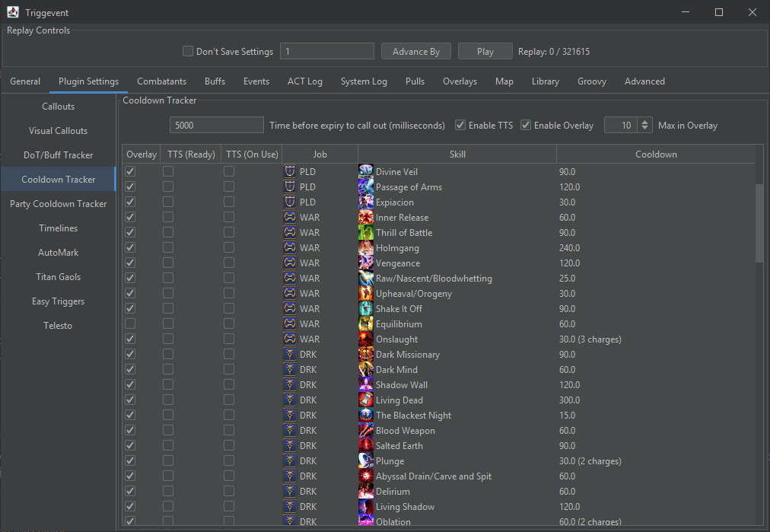This screenshot has width=770, height=532.
Task: Increase Max in Overlay with the up arrow
Action: [x=644, y=121]
